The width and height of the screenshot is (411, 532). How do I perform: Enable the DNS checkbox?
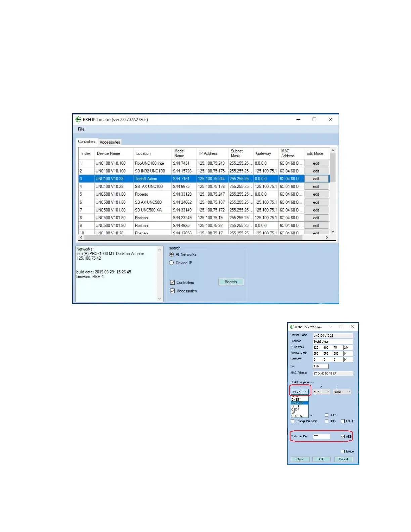click(x=327, y=421)
